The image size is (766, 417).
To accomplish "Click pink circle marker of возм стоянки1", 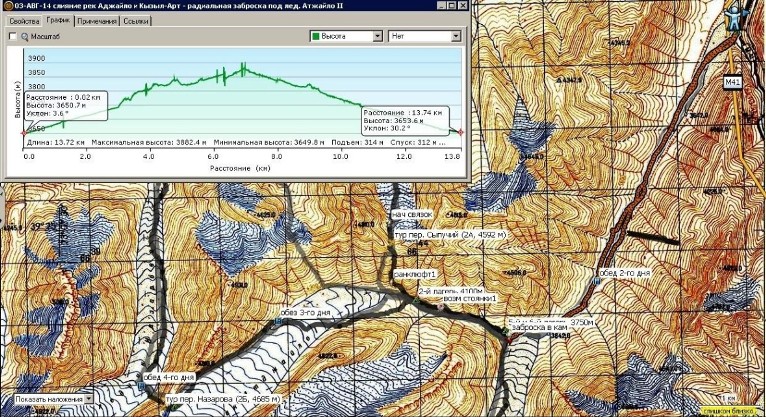I will point(441,307).
